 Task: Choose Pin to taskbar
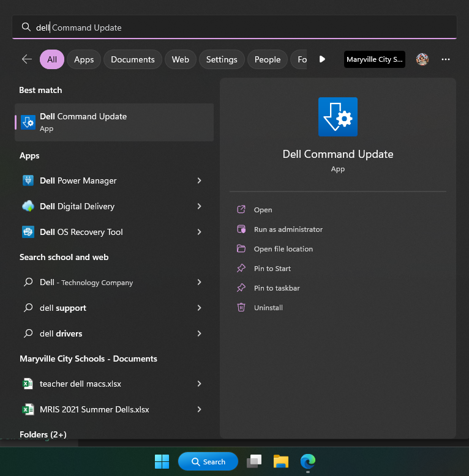277,288
